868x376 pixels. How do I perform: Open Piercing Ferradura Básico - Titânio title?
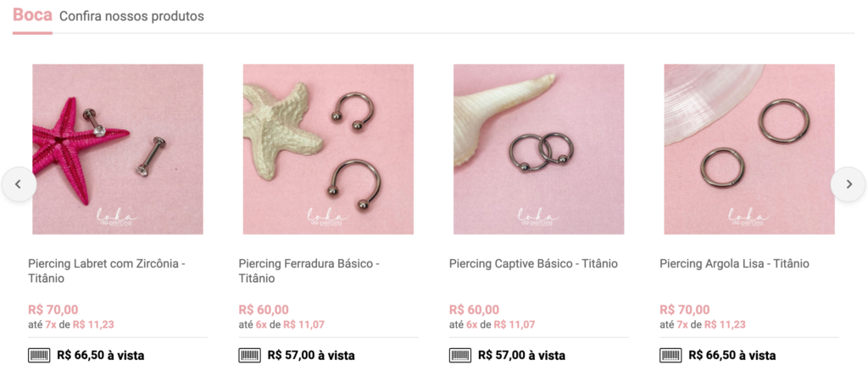[x=309, y=271]
